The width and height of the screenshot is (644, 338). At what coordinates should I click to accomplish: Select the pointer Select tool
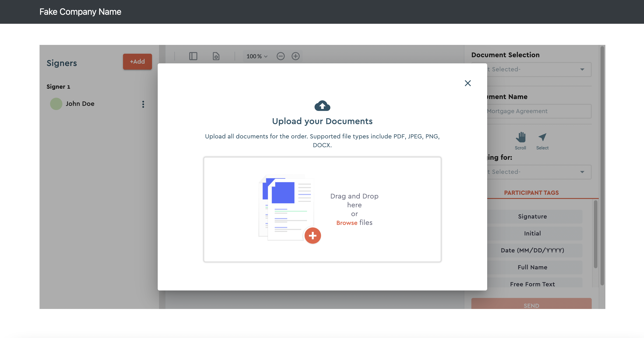tap(542, 138)
